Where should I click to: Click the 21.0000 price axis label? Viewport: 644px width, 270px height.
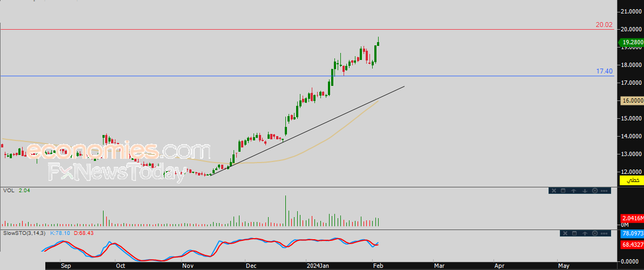[631, 11]
